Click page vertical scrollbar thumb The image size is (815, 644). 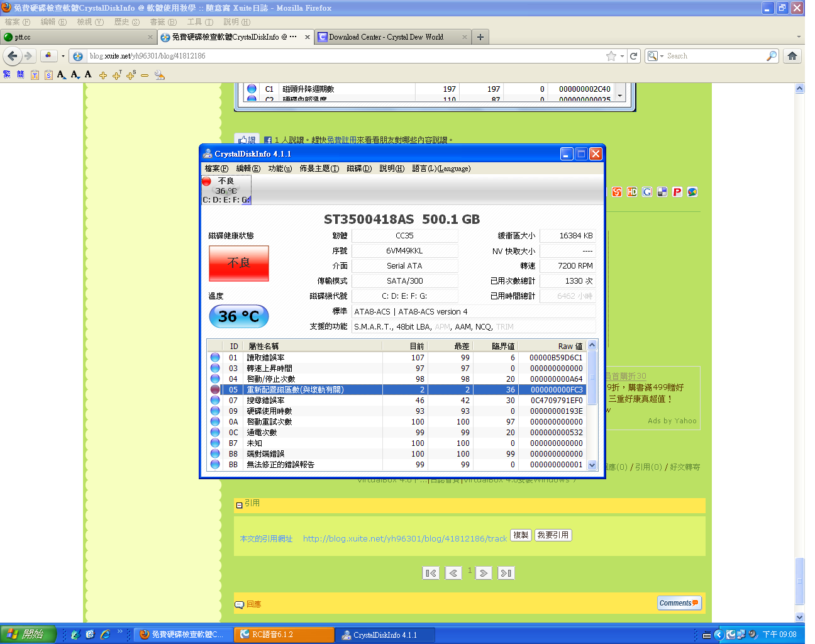coord(800,580)
